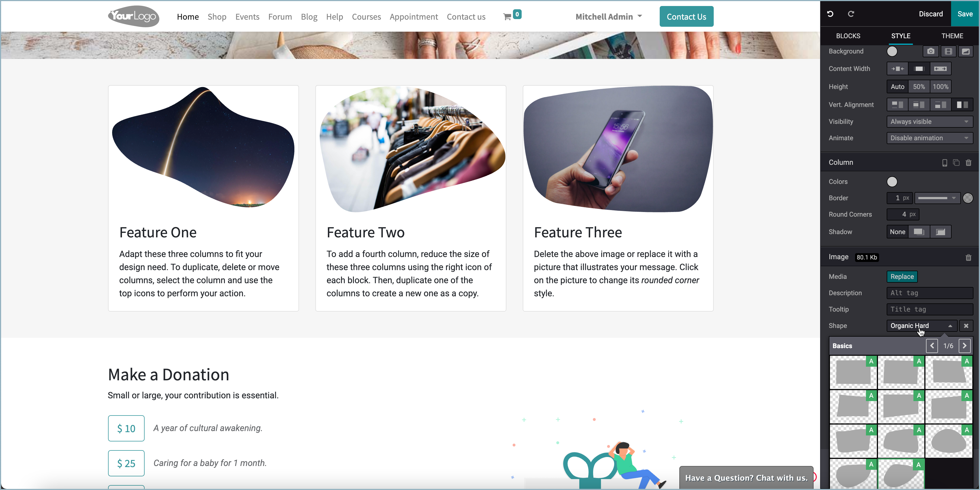The height and width of the screenshot is (490, 980).
Task: Delete the column using its trash icon
Action: tap(968, 163)
